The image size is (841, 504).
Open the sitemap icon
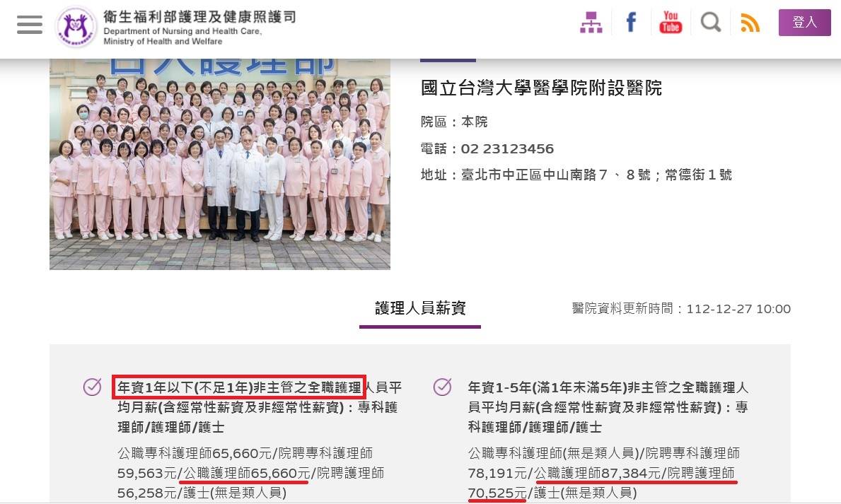tap(591, 23)
